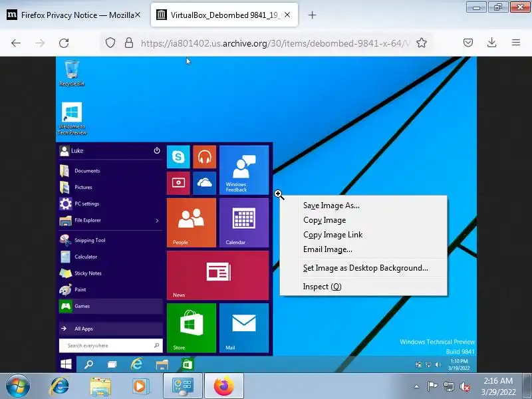The width and height of the screenshot is (532, 399).
Task: Click Internet Explorer on inner taskbar
Action: click(137, 364)
